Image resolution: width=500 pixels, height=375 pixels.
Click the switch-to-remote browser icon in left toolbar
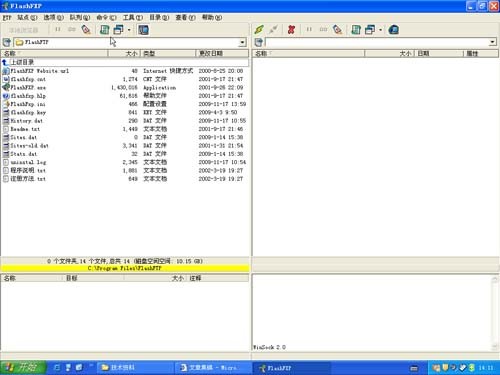click(x=143, y=30)
